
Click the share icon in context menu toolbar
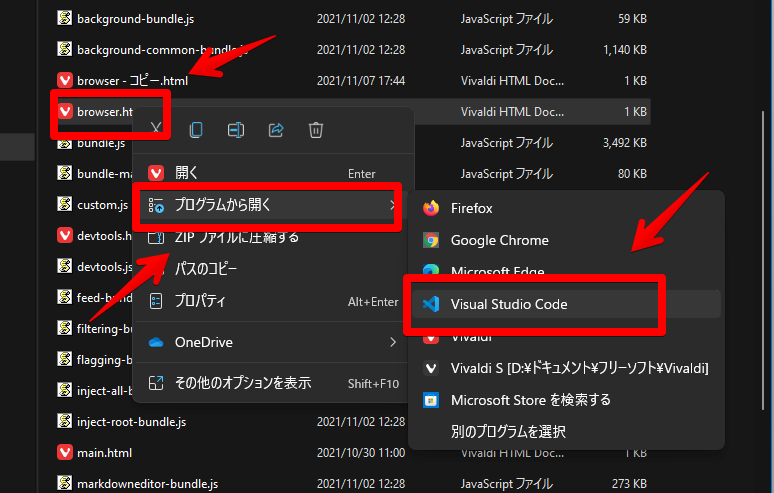(x=276, y=130)
